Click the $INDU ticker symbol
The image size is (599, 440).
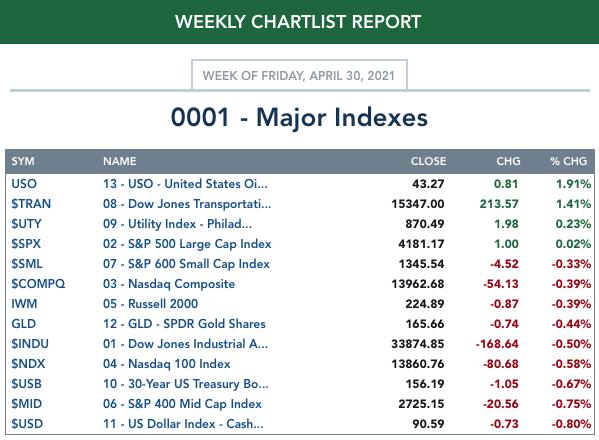pyautogui.click(x=30, y=344)
